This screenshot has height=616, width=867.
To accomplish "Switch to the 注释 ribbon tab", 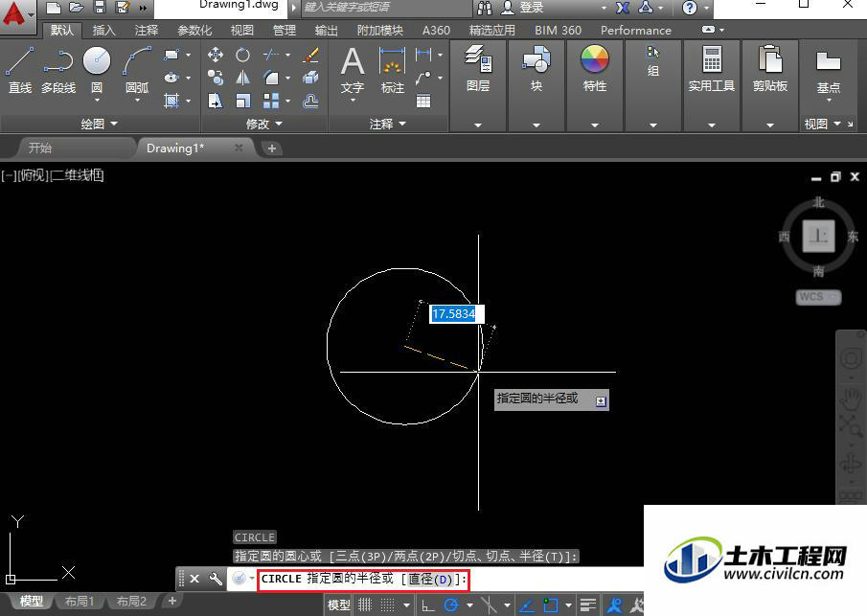I will tap(146, 30).
